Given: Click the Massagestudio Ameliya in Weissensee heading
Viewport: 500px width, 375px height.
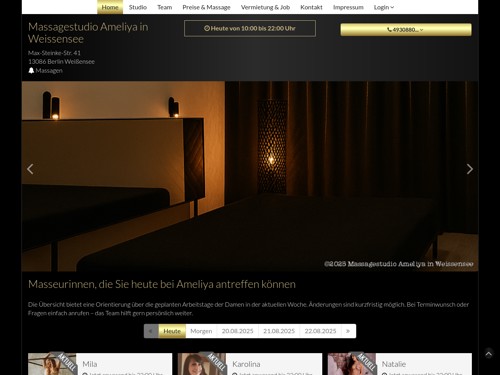Looking at the screenshot, I should point(88,33).
